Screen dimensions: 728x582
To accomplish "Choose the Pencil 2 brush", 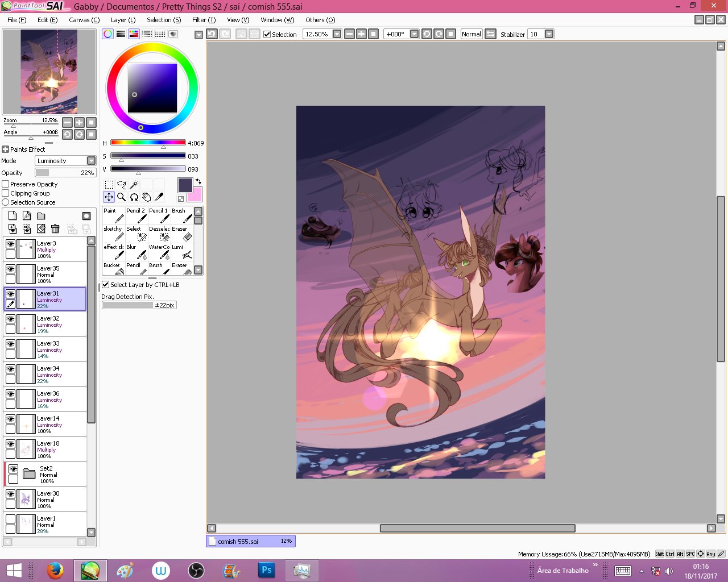I will (136, 215).
